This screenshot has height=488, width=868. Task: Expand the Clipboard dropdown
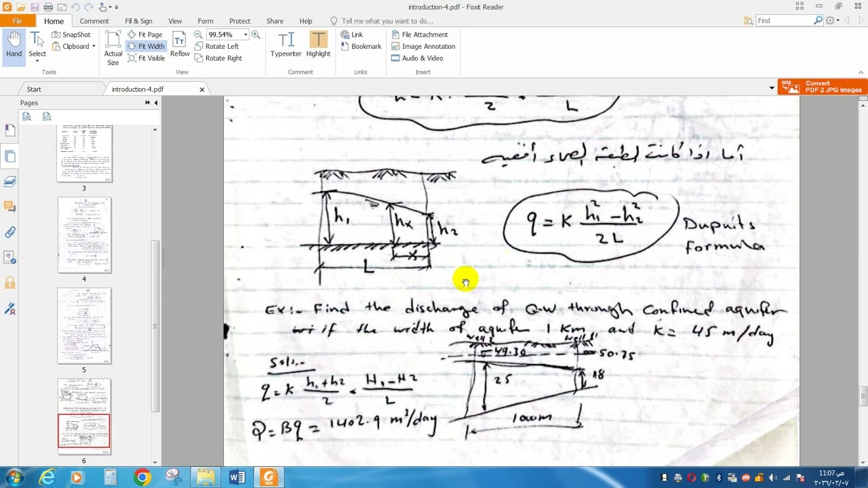[x=94, y=47]
